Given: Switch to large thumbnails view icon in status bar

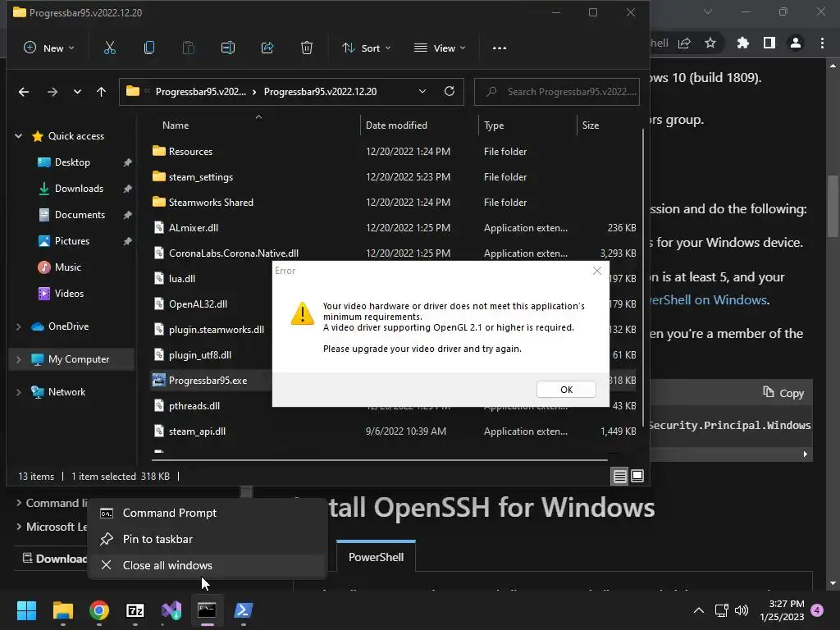Looking at the screenshot, I should (x=637, y=476).
